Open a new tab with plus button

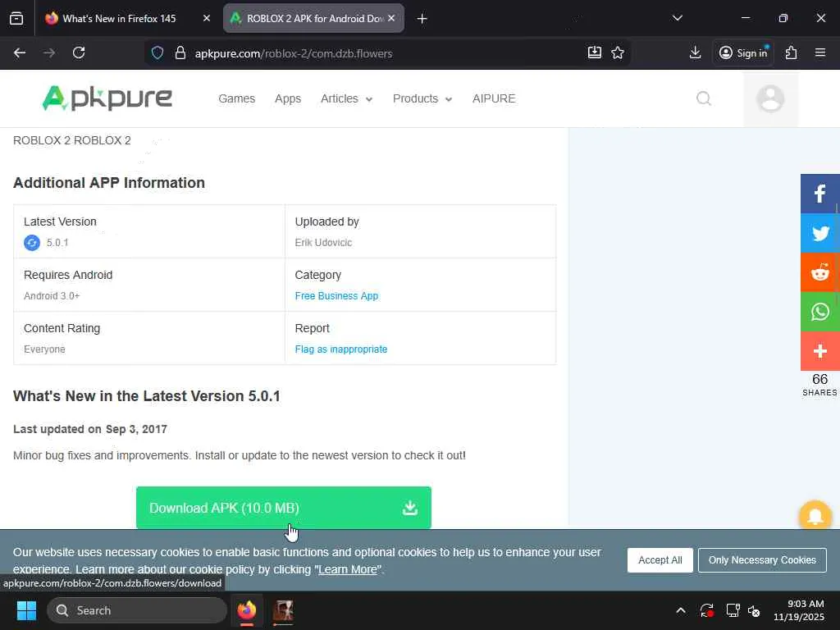tap(422, 19)
